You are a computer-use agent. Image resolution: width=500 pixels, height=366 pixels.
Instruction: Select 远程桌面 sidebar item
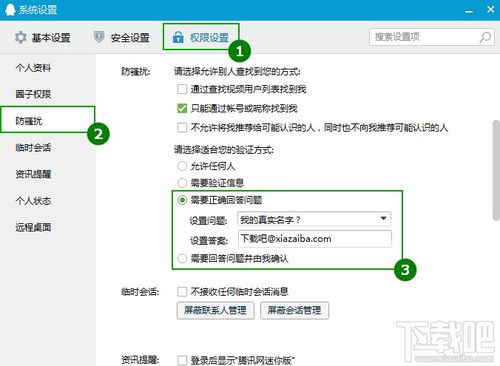pos(33,228)
